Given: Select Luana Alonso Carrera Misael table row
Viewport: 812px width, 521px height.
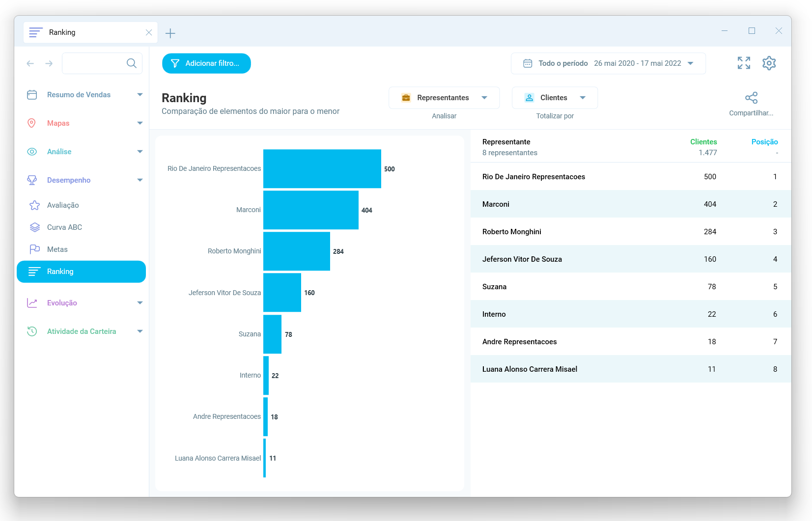Looking at the screenshot, I should tap(631, 369).
